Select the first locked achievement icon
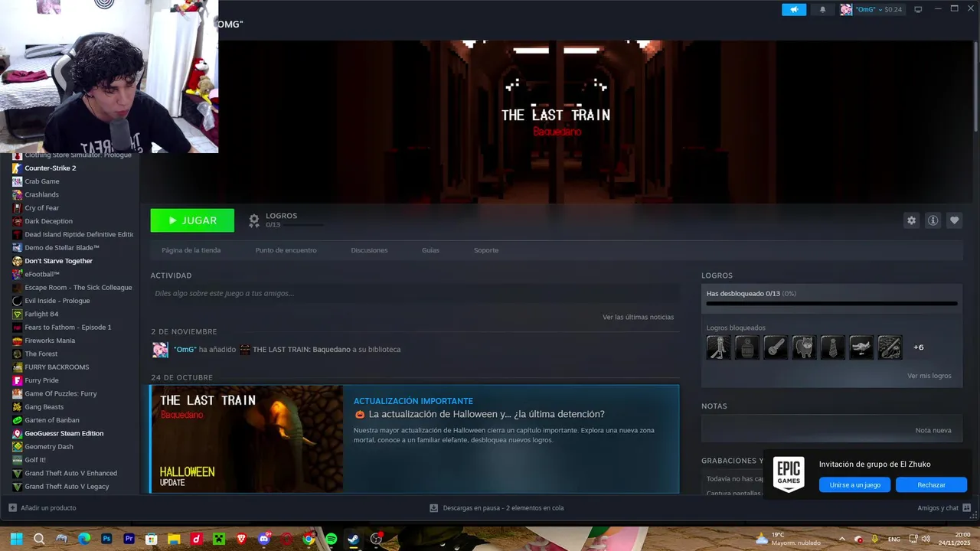This screenshot has width=980, height=551. click(718, 347)
